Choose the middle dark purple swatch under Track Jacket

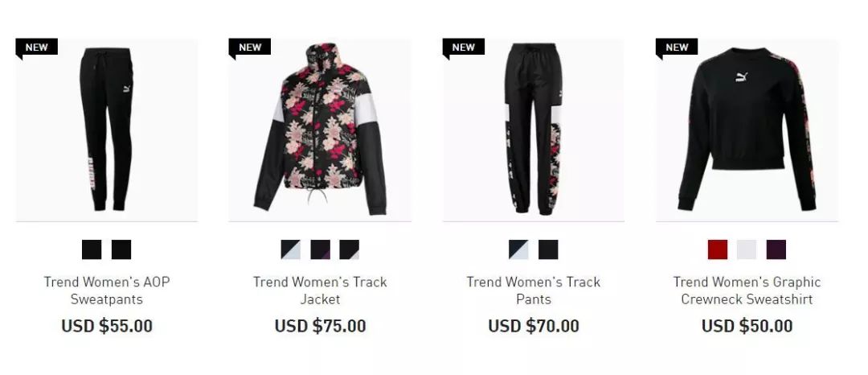320,249
